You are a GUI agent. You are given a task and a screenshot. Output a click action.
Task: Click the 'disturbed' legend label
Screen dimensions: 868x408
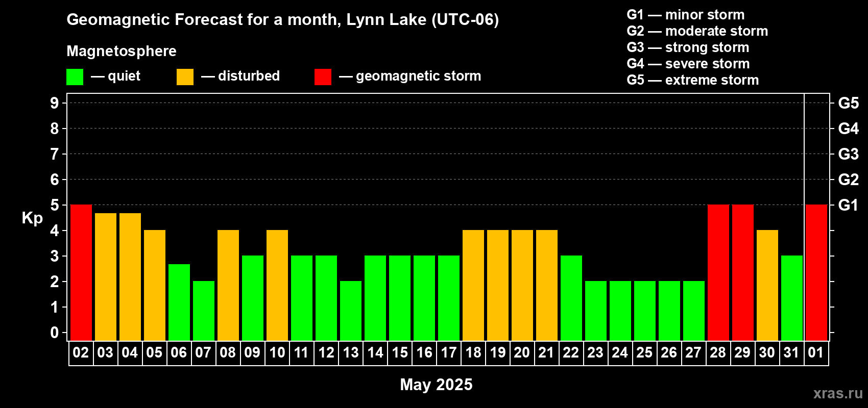(249, 76)
